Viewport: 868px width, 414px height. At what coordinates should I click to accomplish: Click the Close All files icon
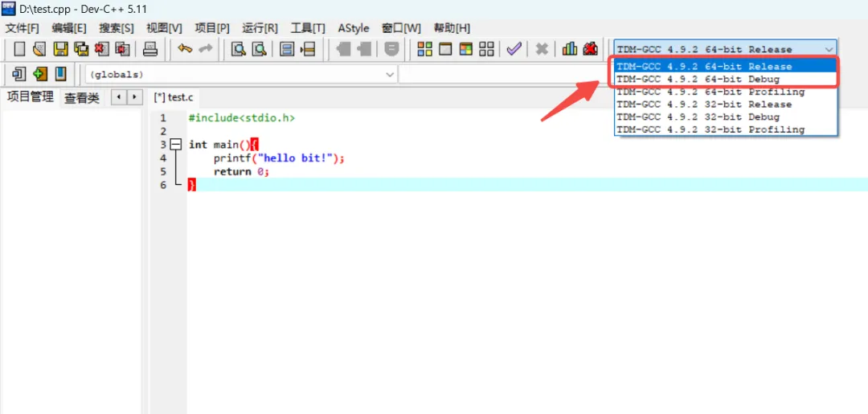coord(123,49)
